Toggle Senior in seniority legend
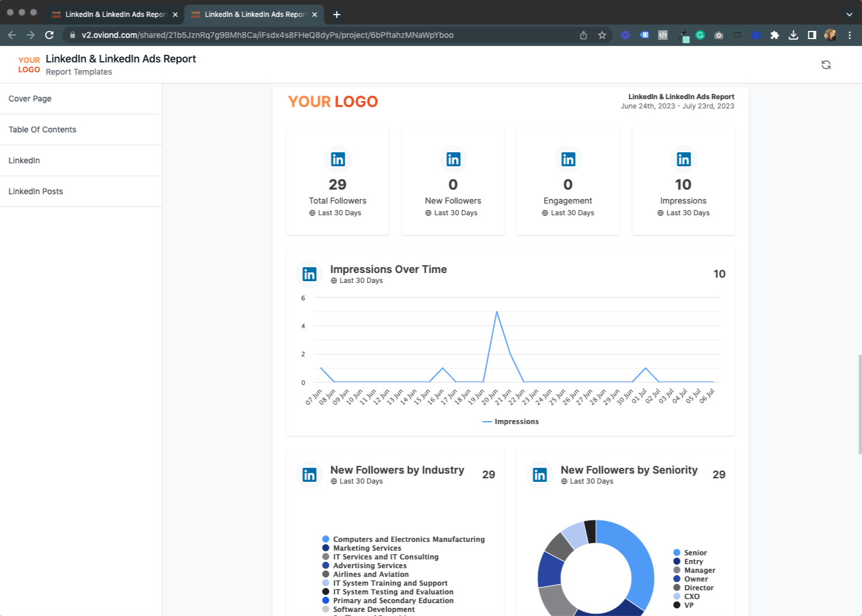The width and height of the screenshot is (862, 616). [690, 552]
